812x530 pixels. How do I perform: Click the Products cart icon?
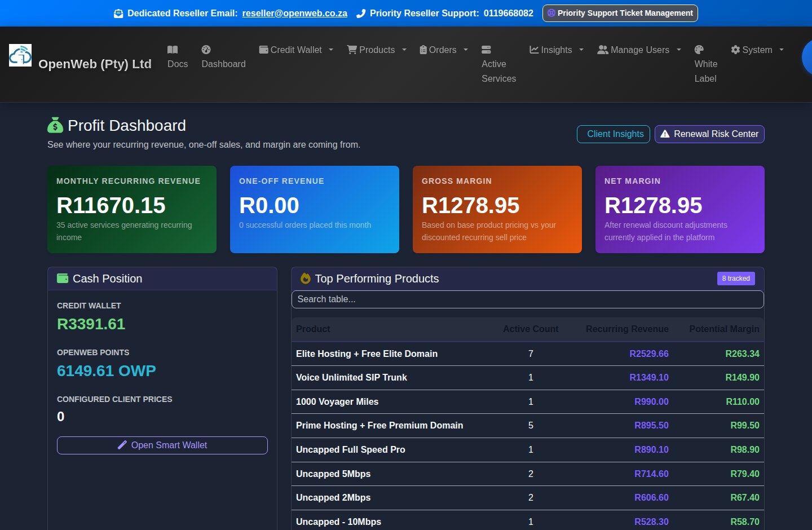tap(352, 50)
